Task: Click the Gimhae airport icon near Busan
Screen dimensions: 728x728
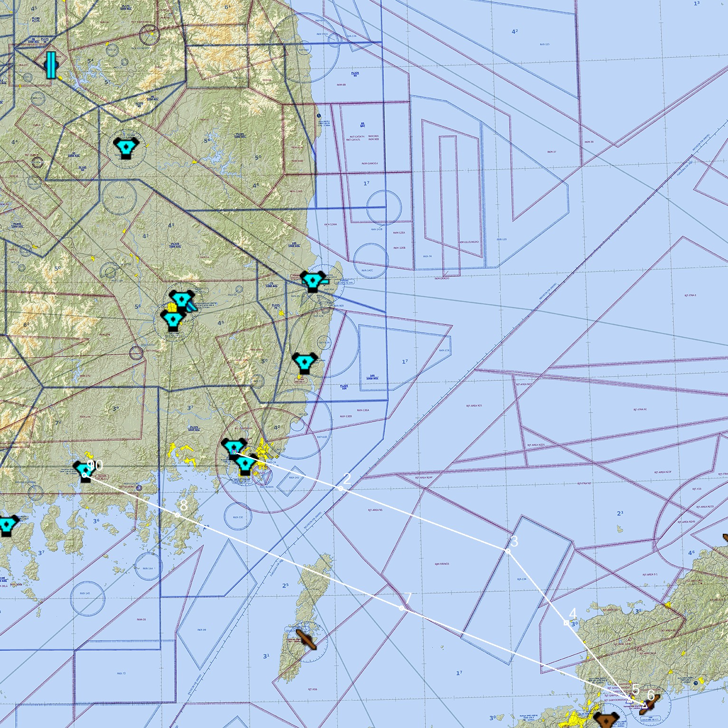Action: pos(234,445)
